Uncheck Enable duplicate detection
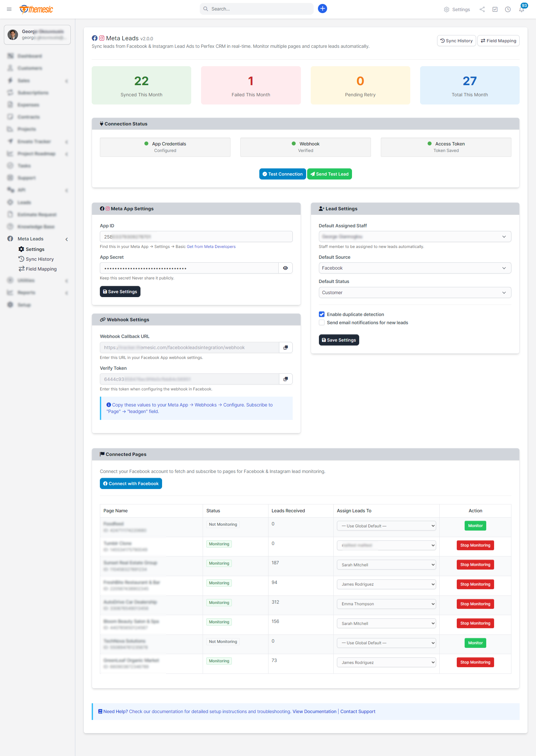Viewport: 536px width, 756px height. coord(322,314)
